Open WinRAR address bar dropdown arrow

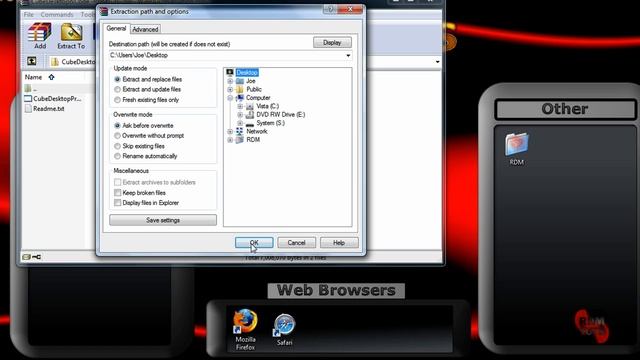(x=438, y=62)
